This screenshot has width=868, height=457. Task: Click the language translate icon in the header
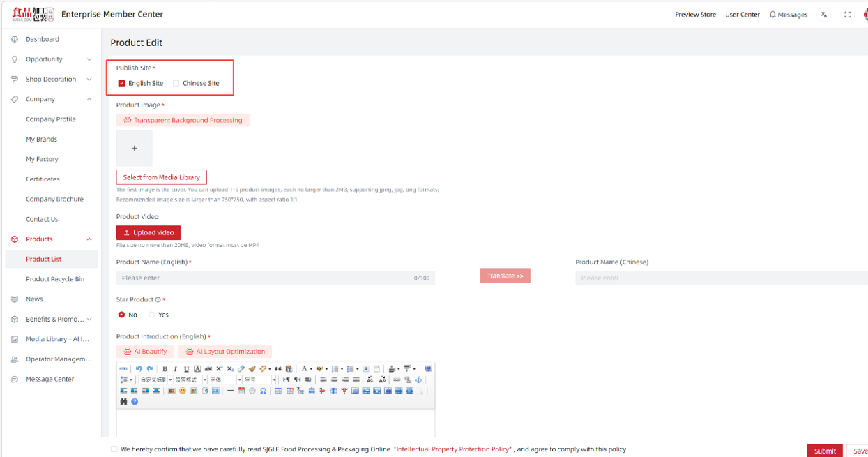pos(824,15)
